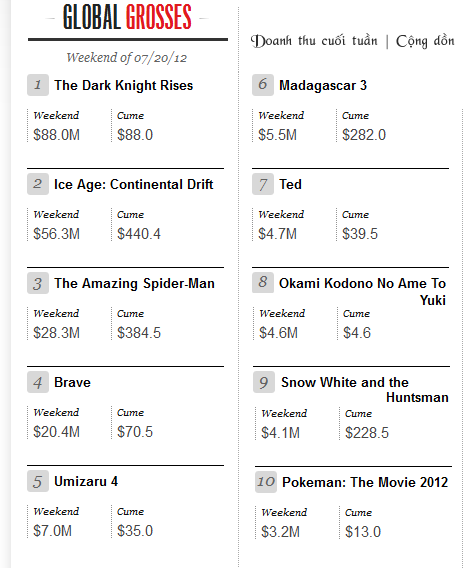Open Okami Kodono No Ame To Yuki
The height and width of the screenshot is (568, 468).
click(362, 292)
